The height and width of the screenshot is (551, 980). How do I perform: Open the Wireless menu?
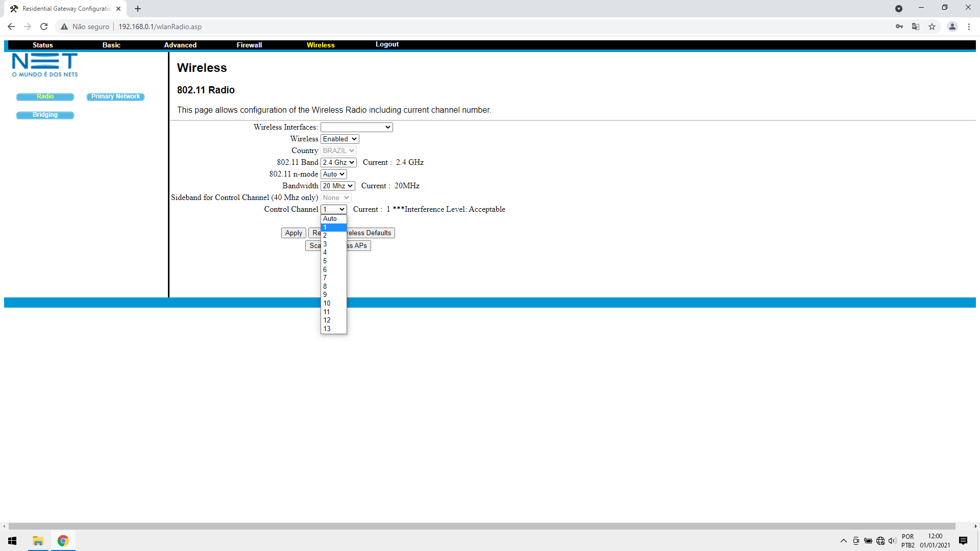coord(321,45)
